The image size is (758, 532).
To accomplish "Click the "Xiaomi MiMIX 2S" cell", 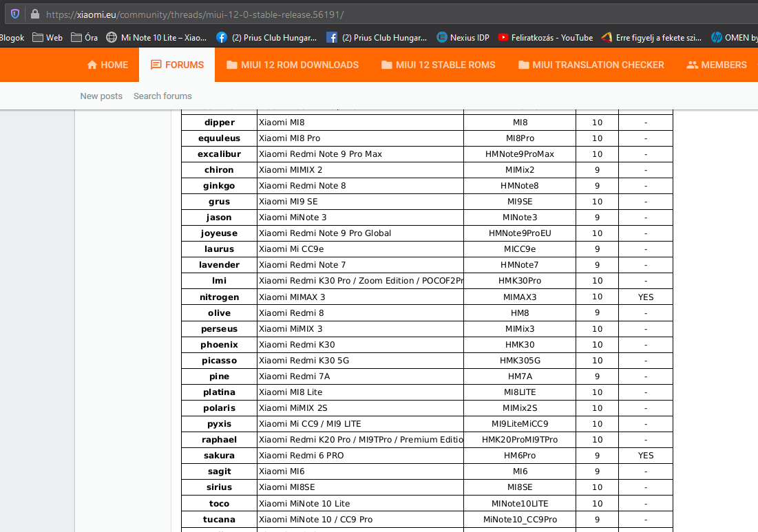I will [x=361, y=408].
